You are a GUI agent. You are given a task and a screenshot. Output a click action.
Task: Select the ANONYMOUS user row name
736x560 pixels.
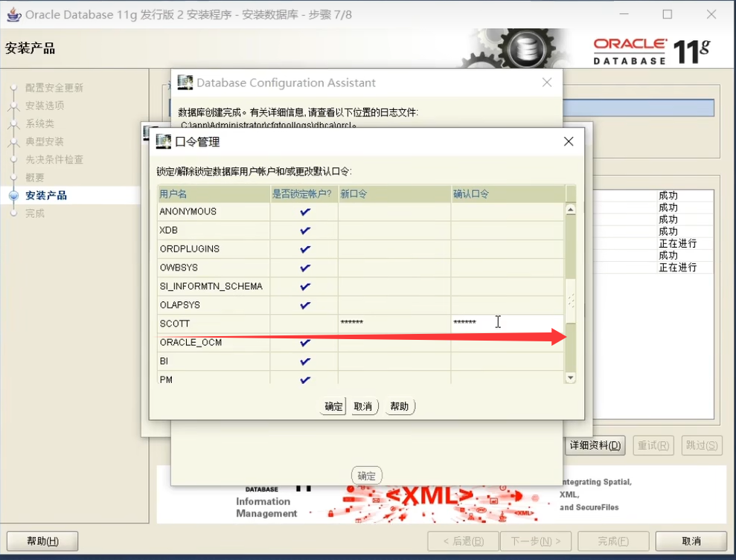(188, 211)
